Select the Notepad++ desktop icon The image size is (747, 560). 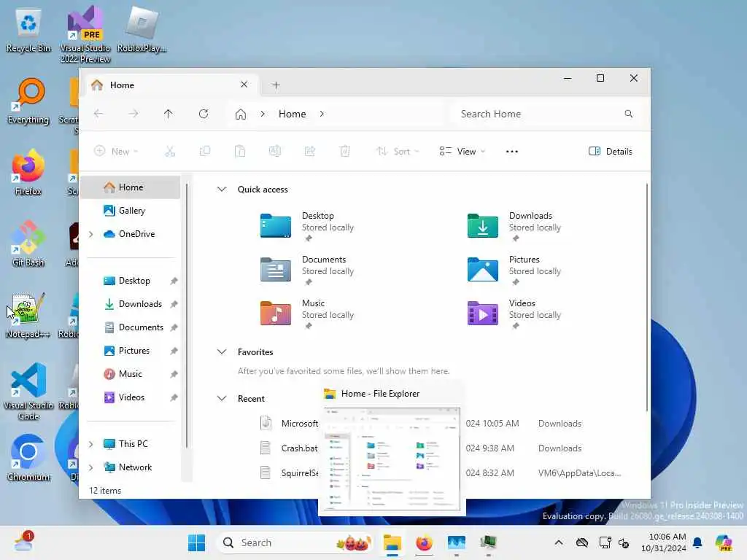point(28,316)
